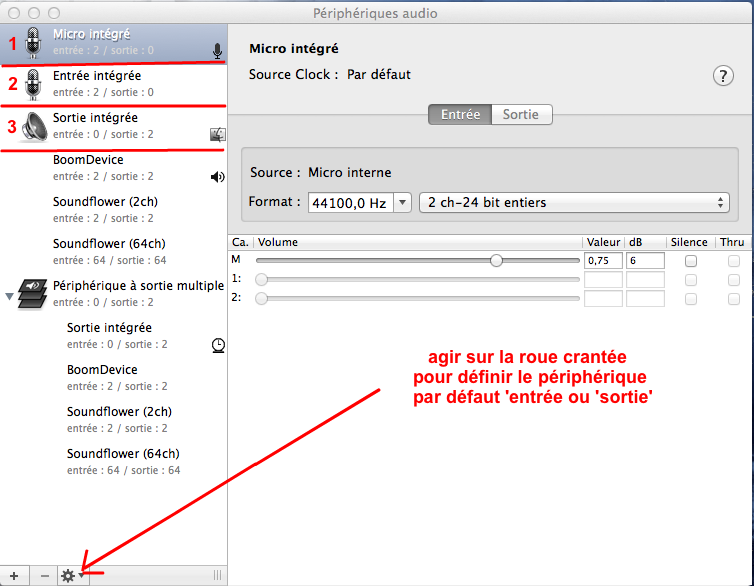The width and height of the screenshot is (754, 586).
Task: Collapse the Périphérique à sortie multiple group
Action: (x=10, y=296)
